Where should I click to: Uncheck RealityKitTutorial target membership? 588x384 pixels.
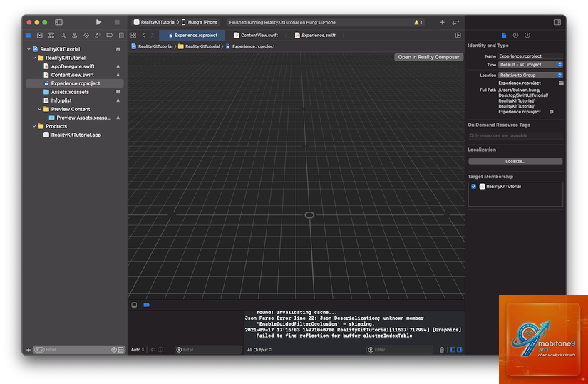[x=474, y=187]
